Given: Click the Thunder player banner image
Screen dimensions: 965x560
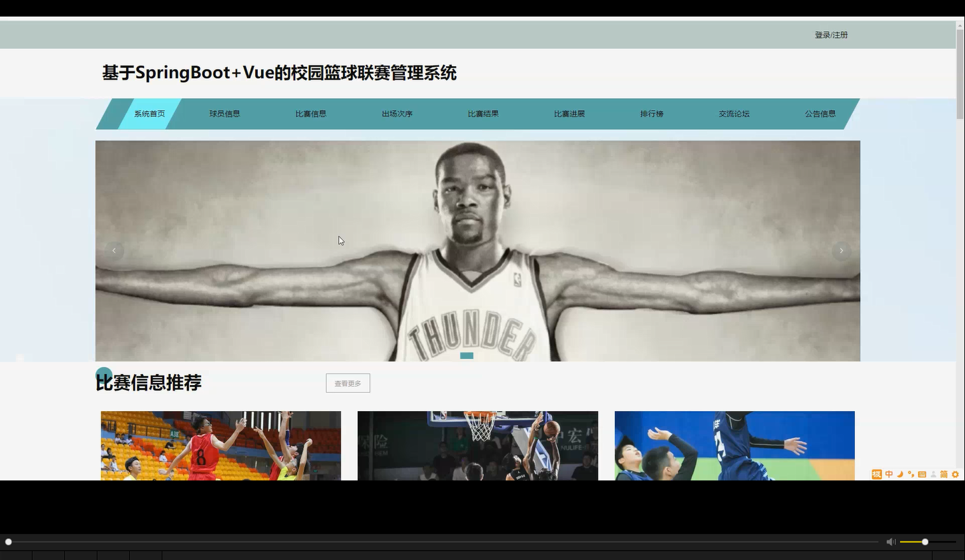Looking at the screenshot, I should [477, 251].
